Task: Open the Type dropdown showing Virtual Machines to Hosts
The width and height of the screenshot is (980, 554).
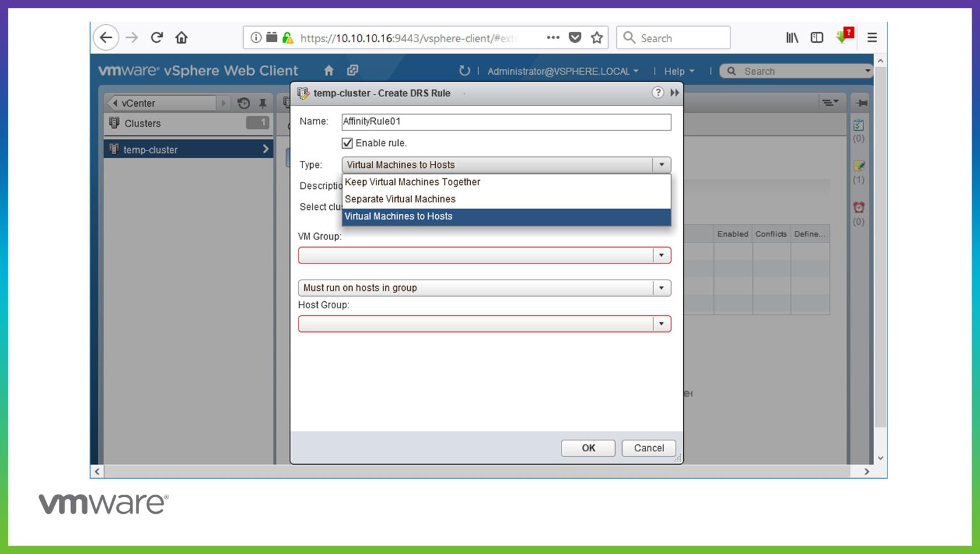Action: coord(661,165)
